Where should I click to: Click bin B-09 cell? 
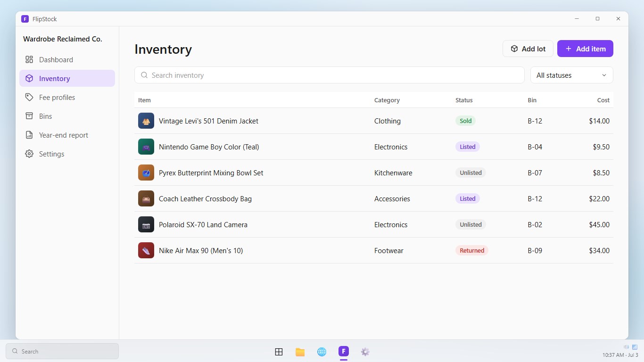(x=535, y=250)
